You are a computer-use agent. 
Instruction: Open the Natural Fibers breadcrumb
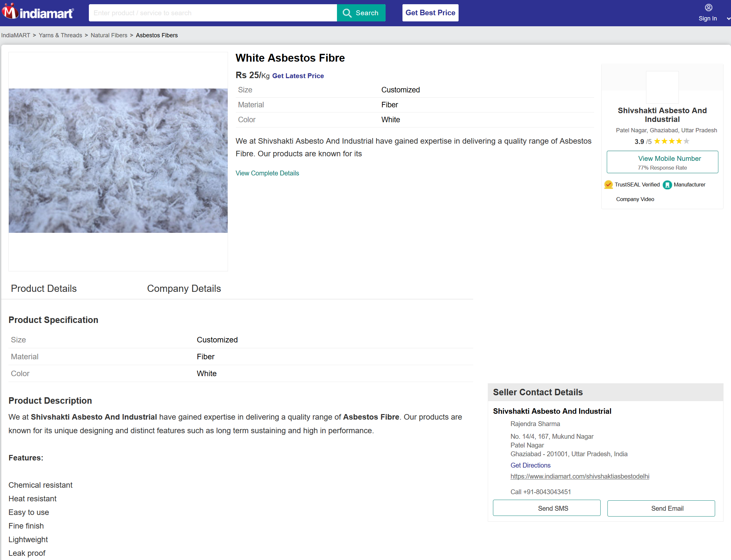(x=109, y=35)
